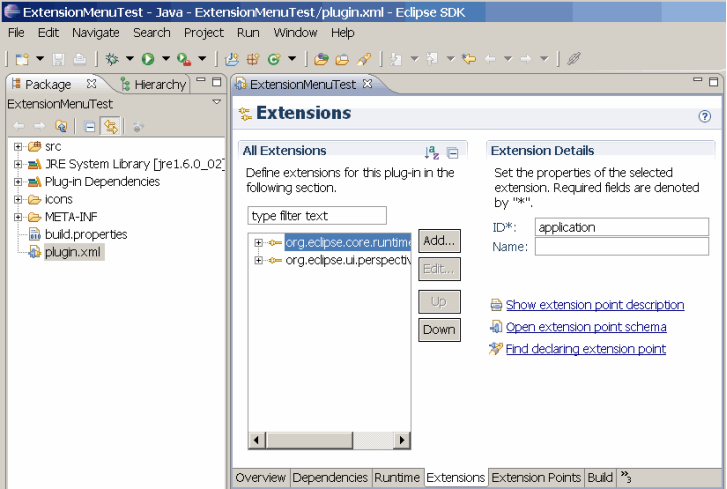Click the ID field containing application

point(622,227)
